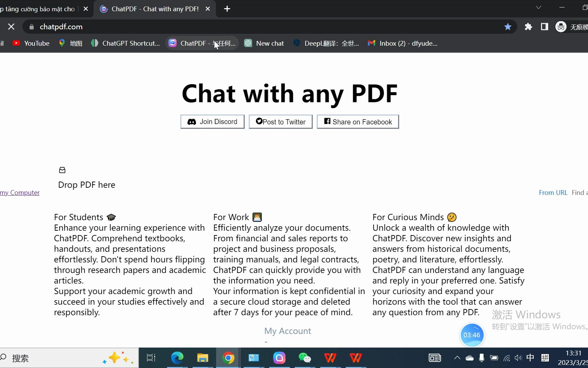The image size is (588, 368).
Task: Open WeChat from the taskbar
Action: coord(305,358)
